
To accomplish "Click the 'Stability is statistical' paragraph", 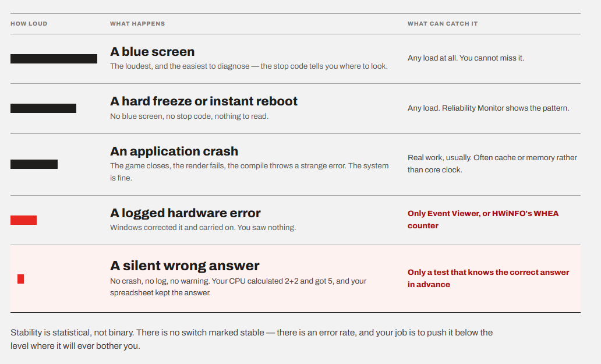I will pyautogui.click(x=252, y=339).
